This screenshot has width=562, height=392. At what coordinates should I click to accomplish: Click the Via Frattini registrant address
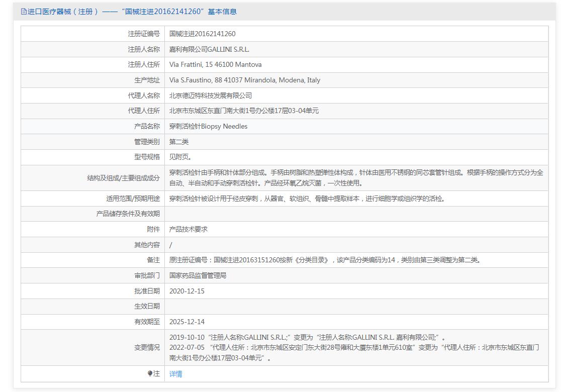(x=215, y=64)
